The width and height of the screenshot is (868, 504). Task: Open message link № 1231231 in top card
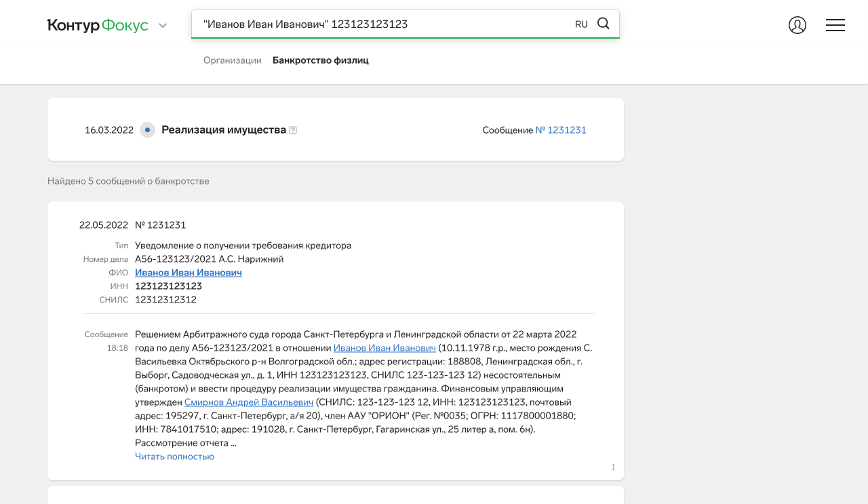pos(561,130)
